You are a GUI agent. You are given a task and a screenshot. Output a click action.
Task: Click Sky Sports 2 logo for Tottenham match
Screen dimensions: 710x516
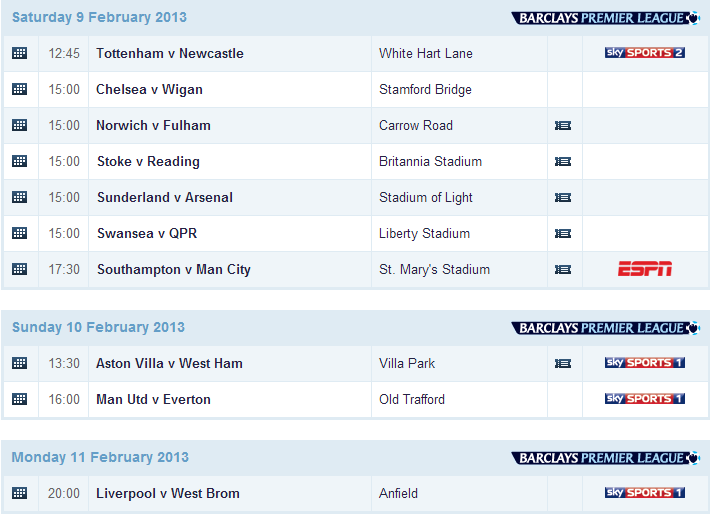pyautogui.click(x=645, y=53)
